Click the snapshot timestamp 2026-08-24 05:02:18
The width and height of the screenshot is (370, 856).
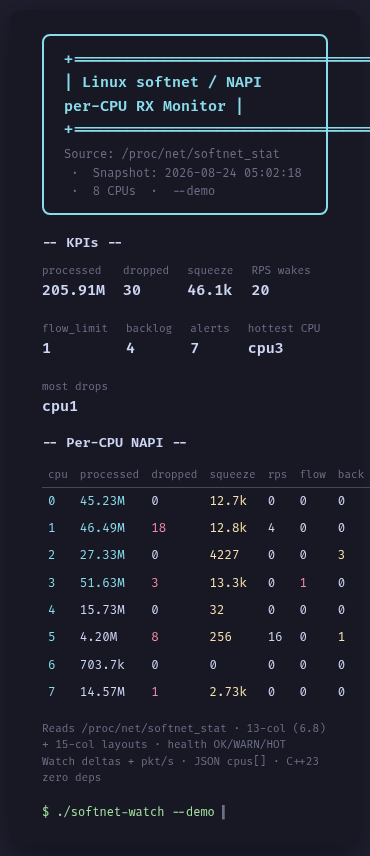(x=233, y=173)
